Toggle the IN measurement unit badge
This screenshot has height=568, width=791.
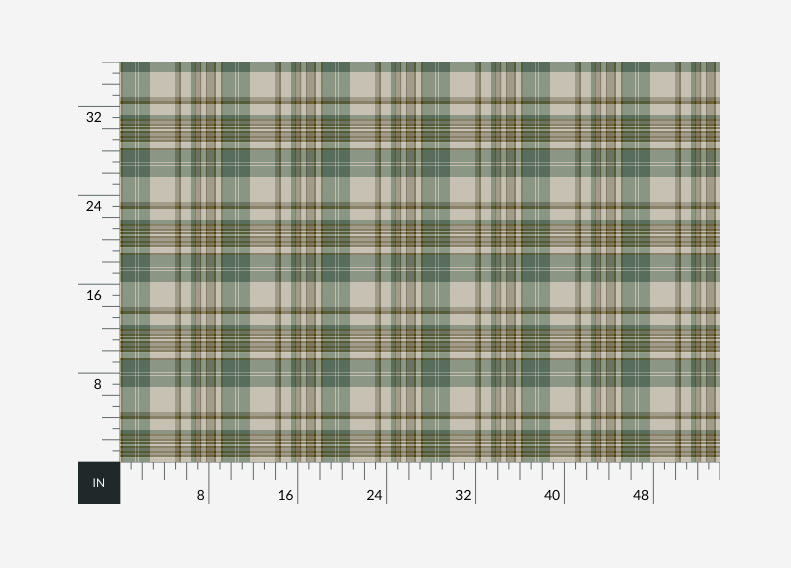(x=99, y=483)
